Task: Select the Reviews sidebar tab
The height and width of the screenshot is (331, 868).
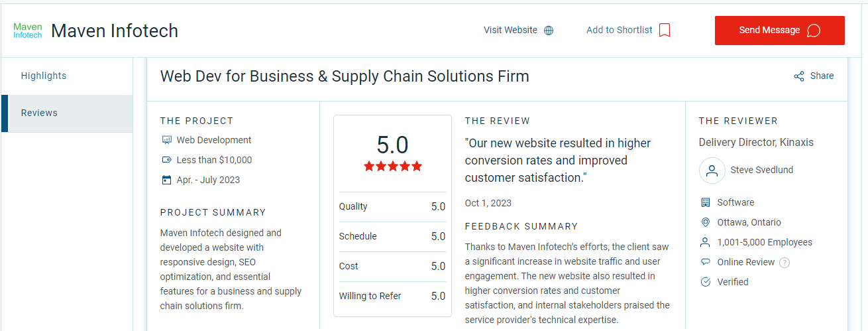Action: (x=67, y=113)
